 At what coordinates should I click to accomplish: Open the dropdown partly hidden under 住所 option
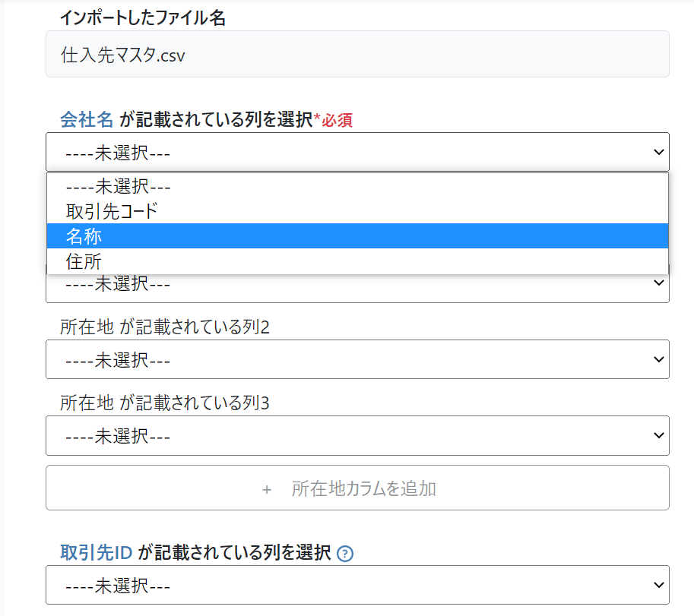coord(357,287)
